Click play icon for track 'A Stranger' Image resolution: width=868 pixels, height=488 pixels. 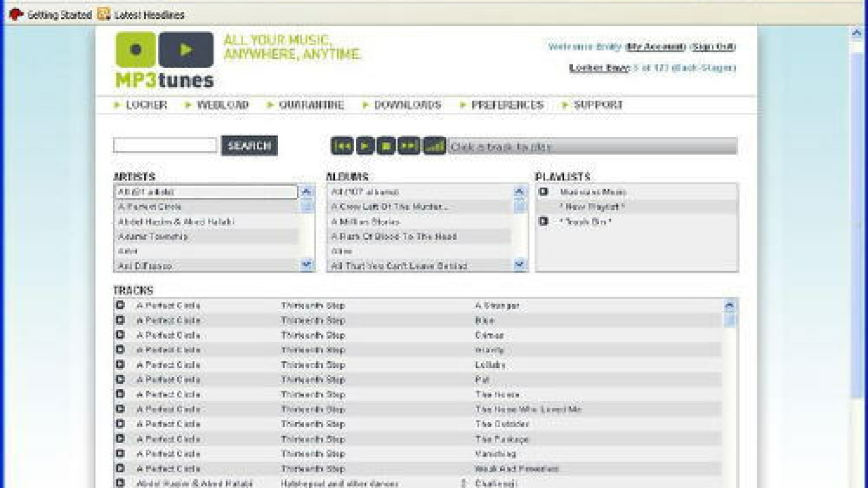[120, 305]
